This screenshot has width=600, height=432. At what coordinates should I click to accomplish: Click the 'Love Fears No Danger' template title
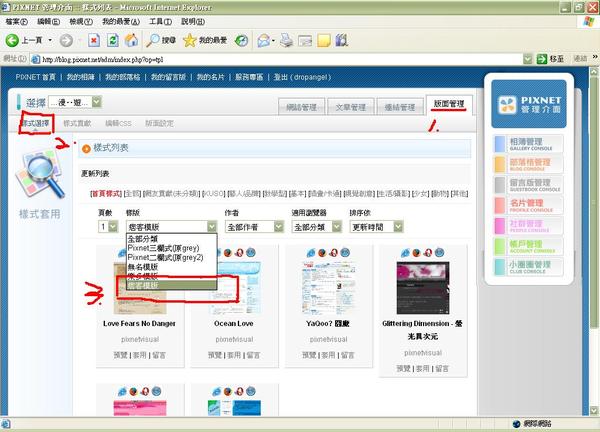[x=139, y=323]
